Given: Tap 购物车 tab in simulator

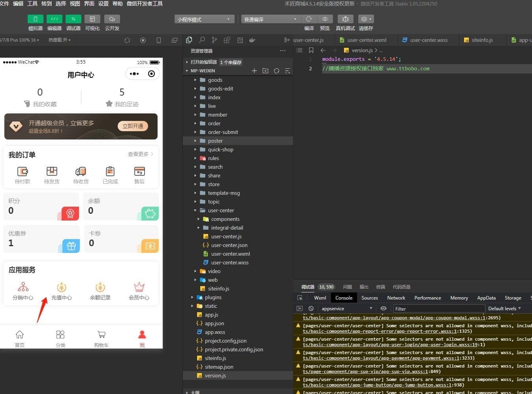Looking at the screenshot, I should [x=102, y=339].
